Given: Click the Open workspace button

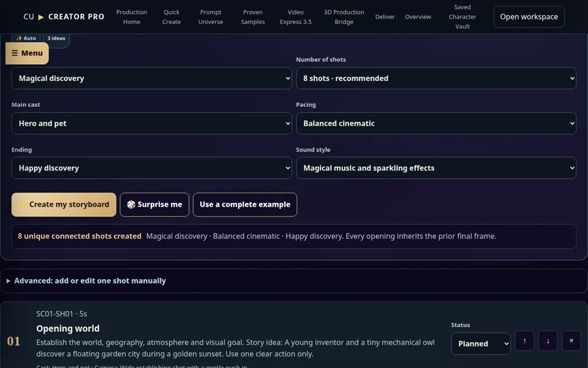Looking at the screenshot, I should 529,17.
